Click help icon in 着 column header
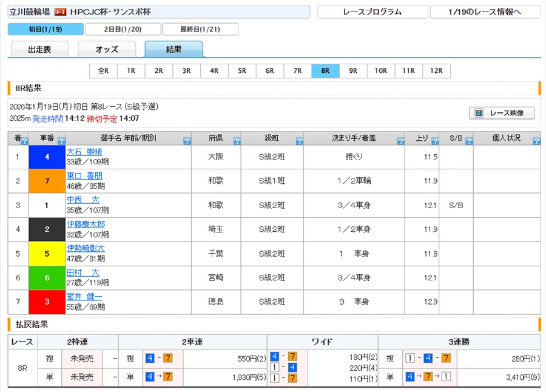This screenshot has height=392, width=546. point(24,141)
